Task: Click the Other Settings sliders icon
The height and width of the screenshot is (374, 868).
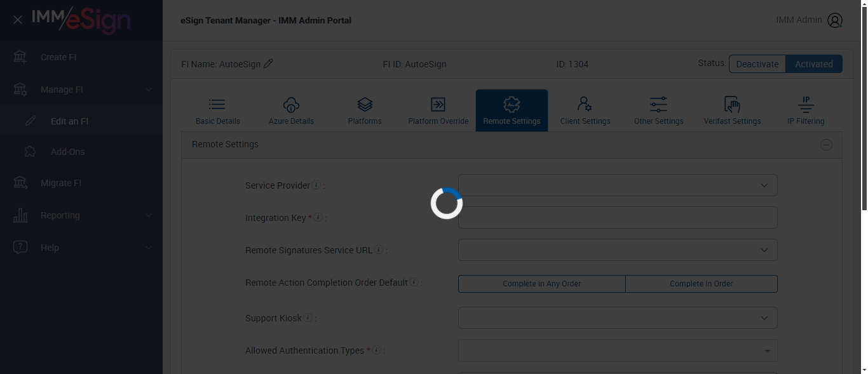Action: 658,104
